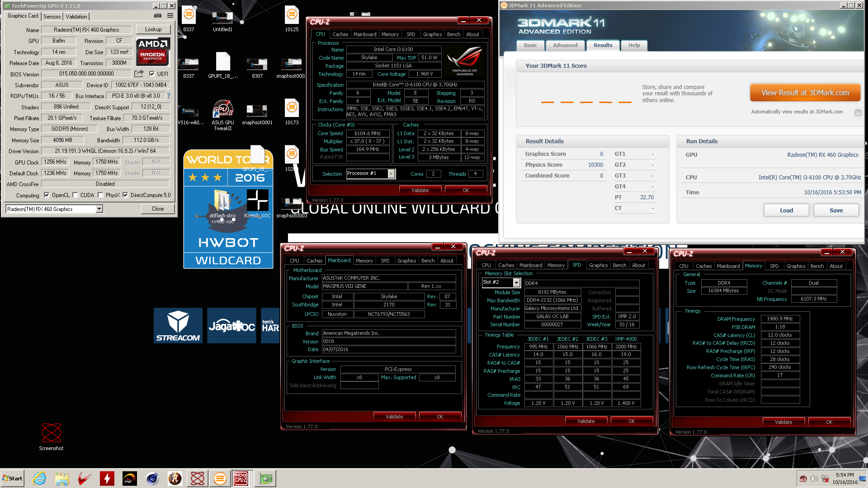Switch to ROG CPU-Z in the taskbar
The height and width of the screenshot is (488, 868).
click(241, 479)
